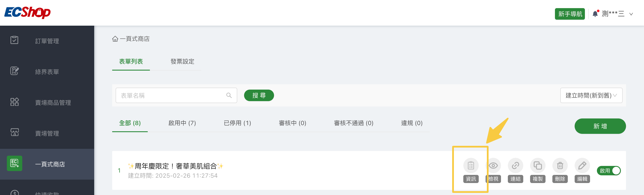Click the 連結 link icon

[515, 165]
